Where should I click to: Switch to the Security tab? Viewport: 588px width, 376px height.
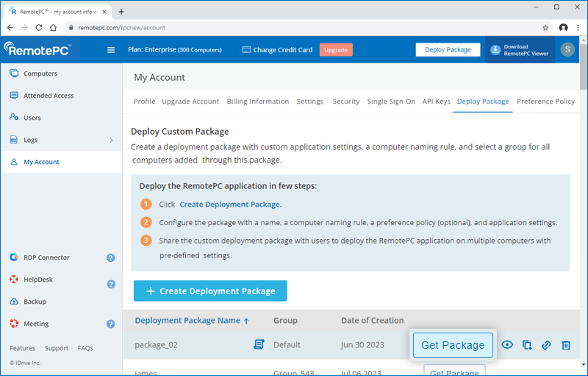click(x=345, y=102)
